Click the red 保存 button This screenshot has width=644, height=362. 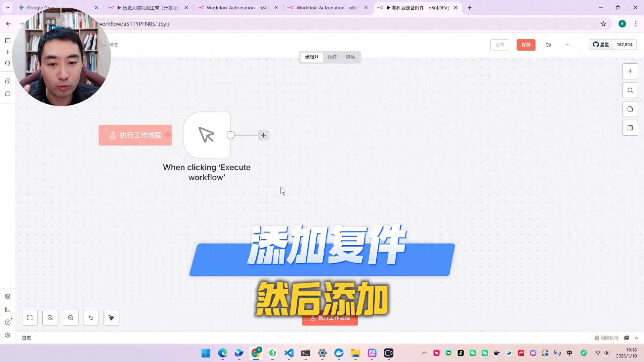pyautogui.click(x=526, y=45)
